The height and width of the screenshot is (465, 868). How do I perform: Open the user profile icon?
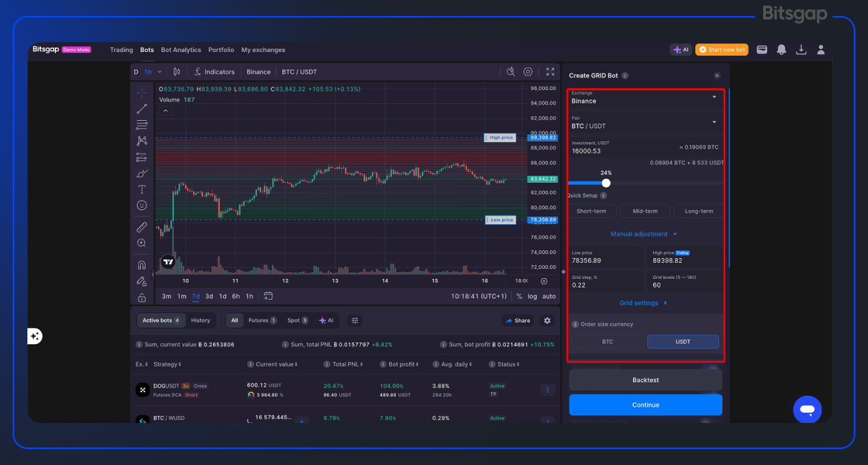click(x=821, y=50)
